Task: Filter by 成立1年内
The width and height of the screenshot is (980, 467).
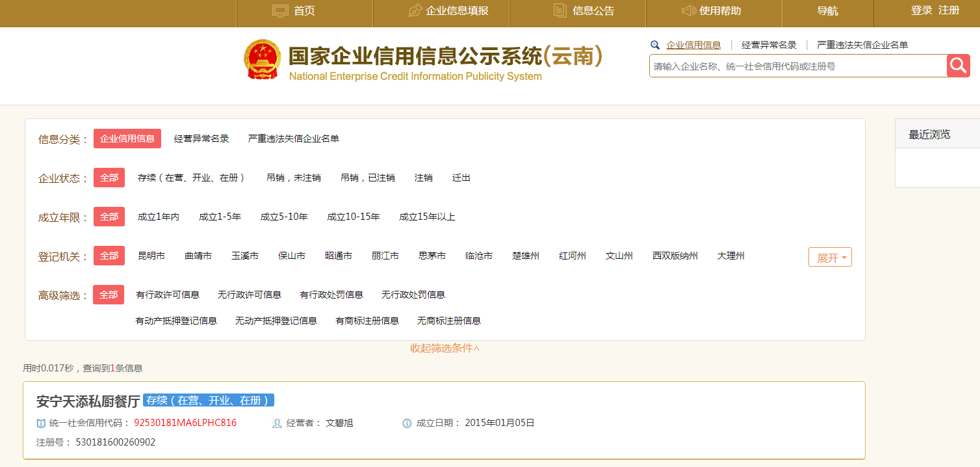Action: pos(159,217)
